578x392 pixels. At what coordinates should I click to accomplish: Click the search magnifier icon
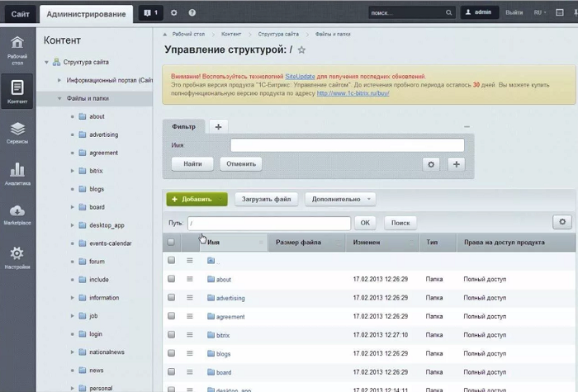pos(448,13)
